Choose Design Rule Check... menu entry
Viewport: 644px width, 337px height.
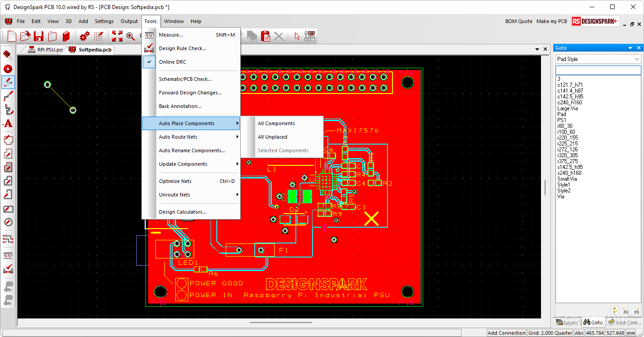tap(191, 48)
